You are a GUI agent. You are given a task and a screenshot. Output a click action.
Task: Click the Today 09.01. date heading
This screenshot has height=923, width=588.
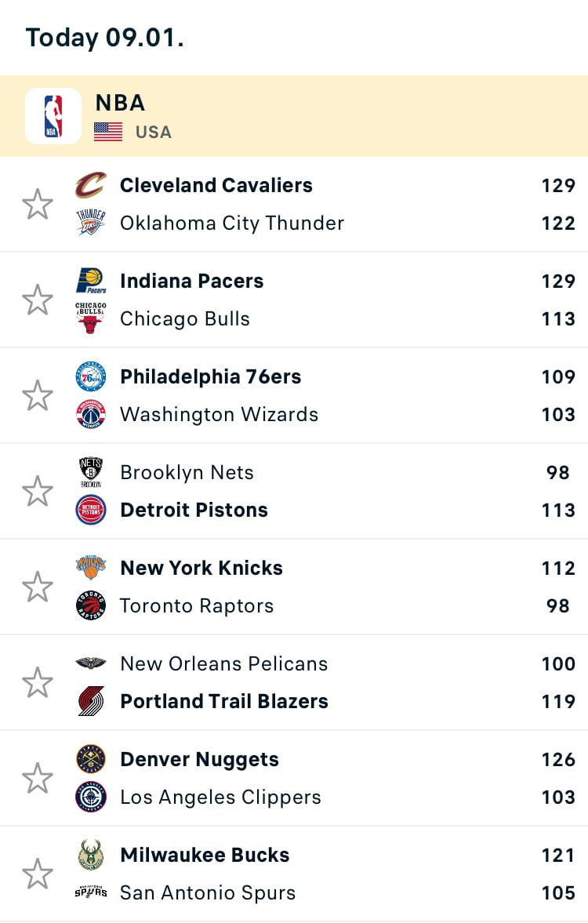click(x=105, y=38)
